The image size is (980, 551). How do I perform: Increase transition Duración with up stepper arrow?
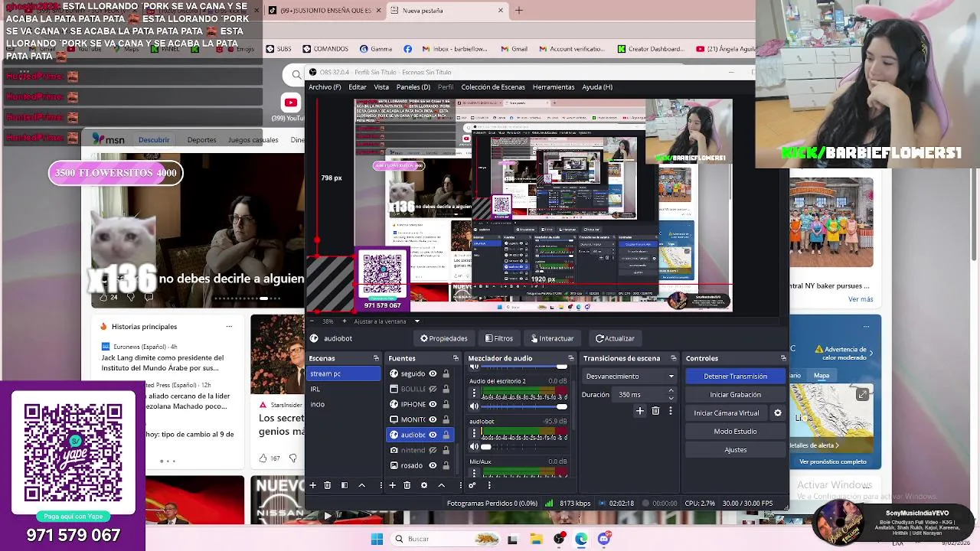click(671, 391)
